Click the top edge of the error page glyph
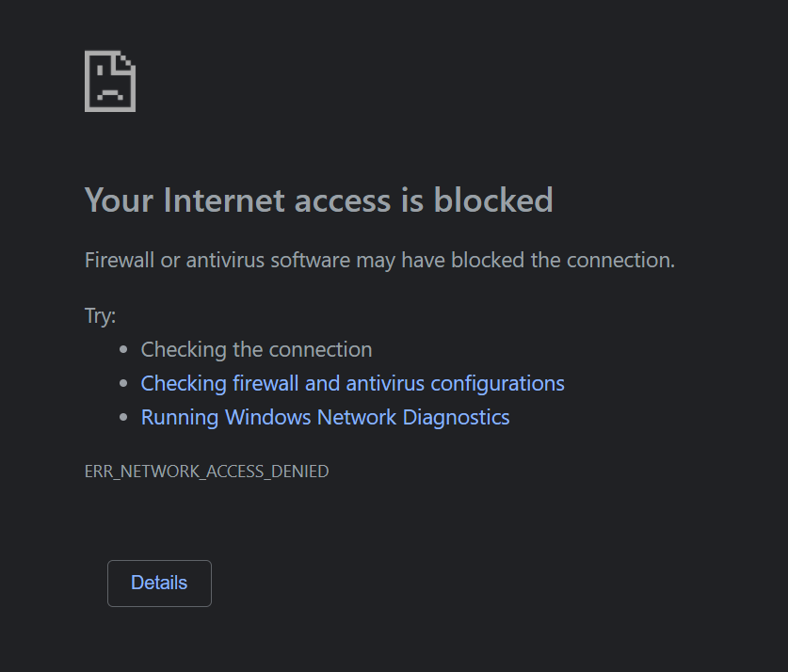The width and height of the screenshot is (788, 672). click(104, 52)
